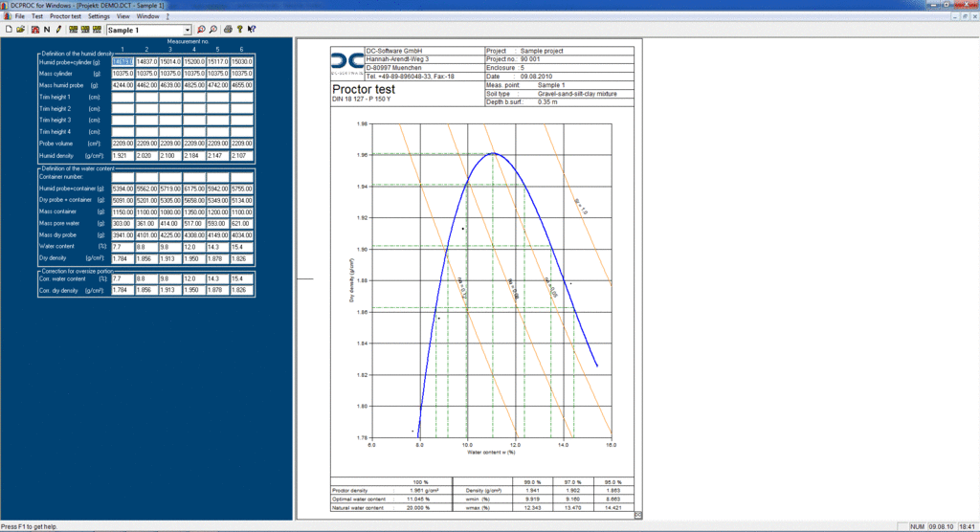The width and height of the screenshot is (980, 532).
Task: Click the DC logo in the report header
Action: (346, 62)
